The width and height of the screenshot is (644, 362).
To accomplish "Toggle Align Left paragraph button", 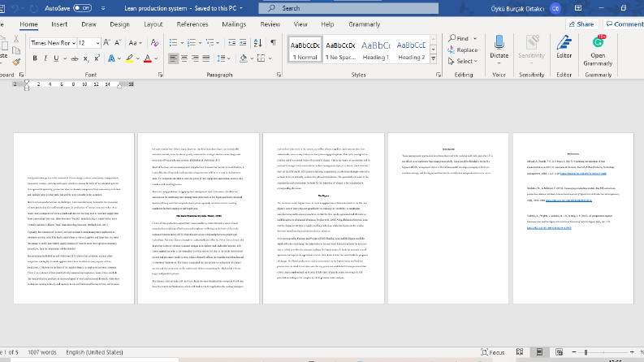I will tap(173, 58).
